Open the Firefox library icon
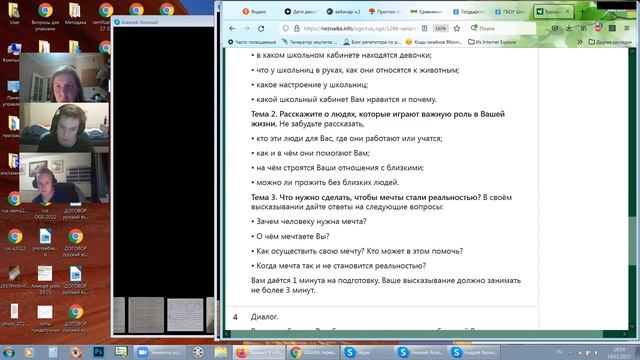This screenshot has height=360, width=640. coord(583,28)
